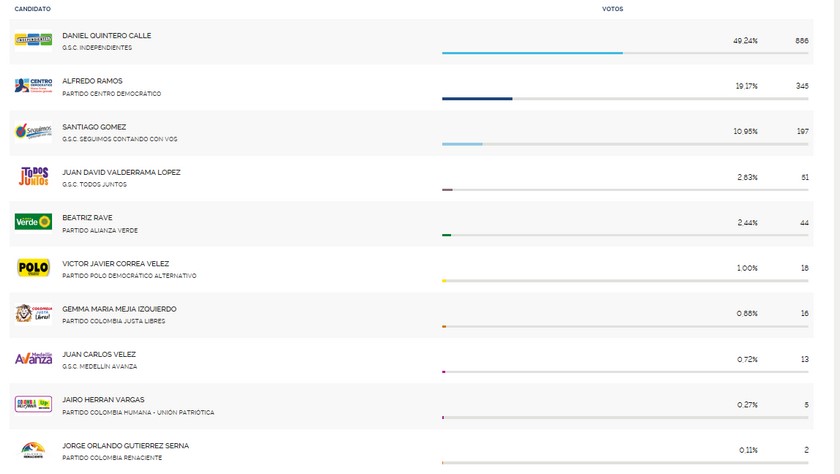840x474 pixels.
Task: Click the candidate name Beatriz Rave
Action: 86,218
